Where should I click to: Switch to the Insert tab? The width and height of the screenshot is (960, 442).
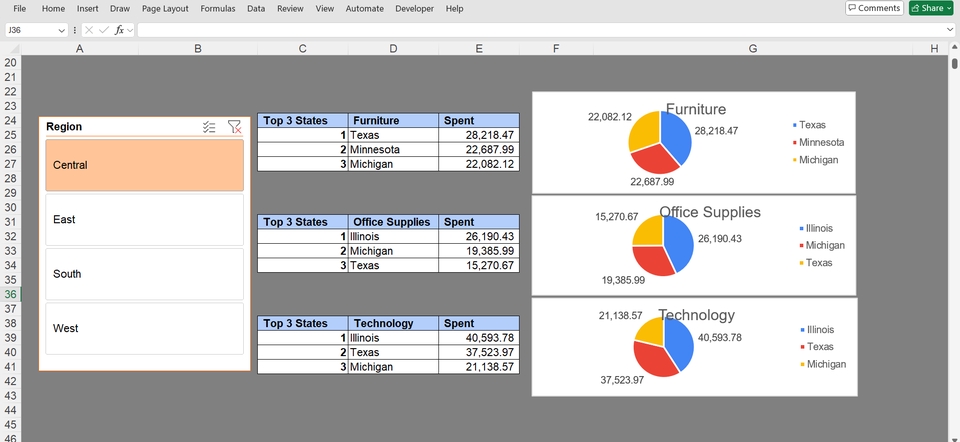(x=88, y=9)
